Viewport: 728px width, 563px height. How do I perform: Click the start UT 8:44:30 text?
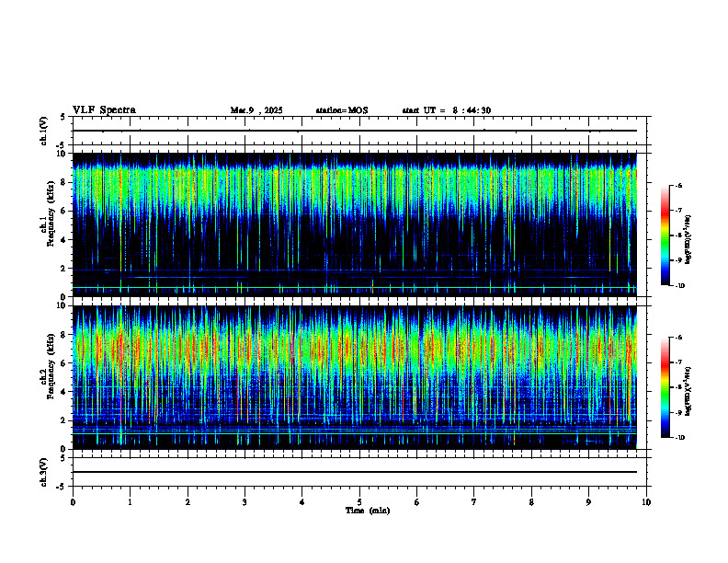click(446, 110)
